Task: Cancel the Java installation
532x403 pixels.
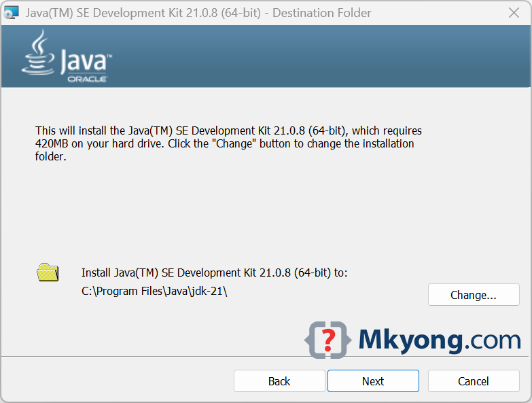Action: click(473, 381)
